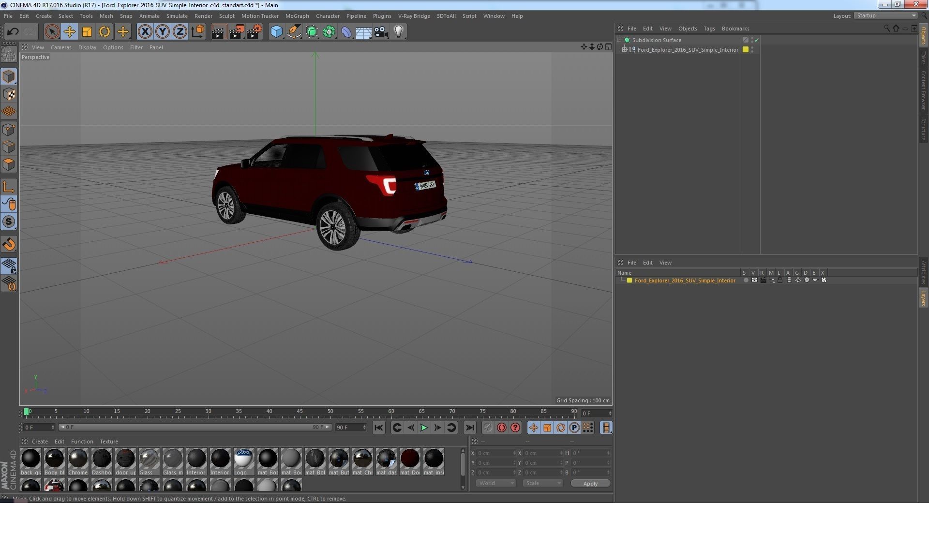The height and width of the screenshot is (560, 929).
Task: Click the Camera object icon
Action: click(x=381, y=32)
